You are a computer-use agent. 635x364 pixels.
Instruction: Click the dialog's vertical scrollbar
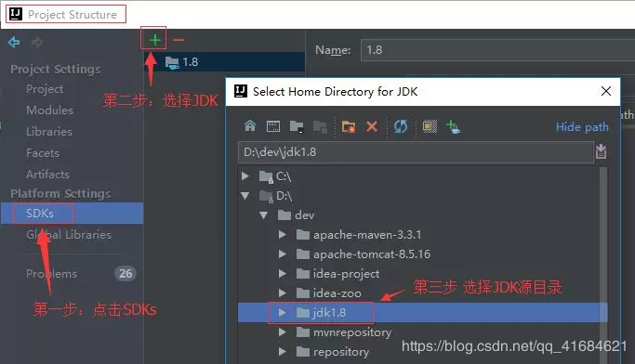point(603,265)
